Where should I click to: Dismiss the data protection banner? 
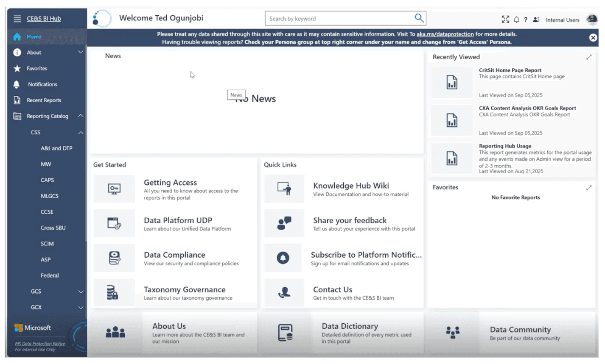click(x=593, y=38)
